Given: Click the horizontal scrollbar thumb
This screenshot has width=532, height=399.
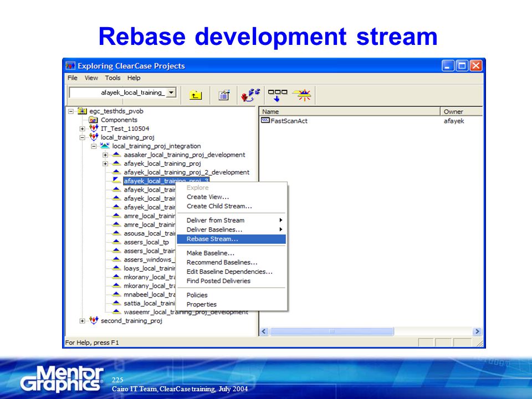Looking at the screenshot, I should [x=331, y=331].
